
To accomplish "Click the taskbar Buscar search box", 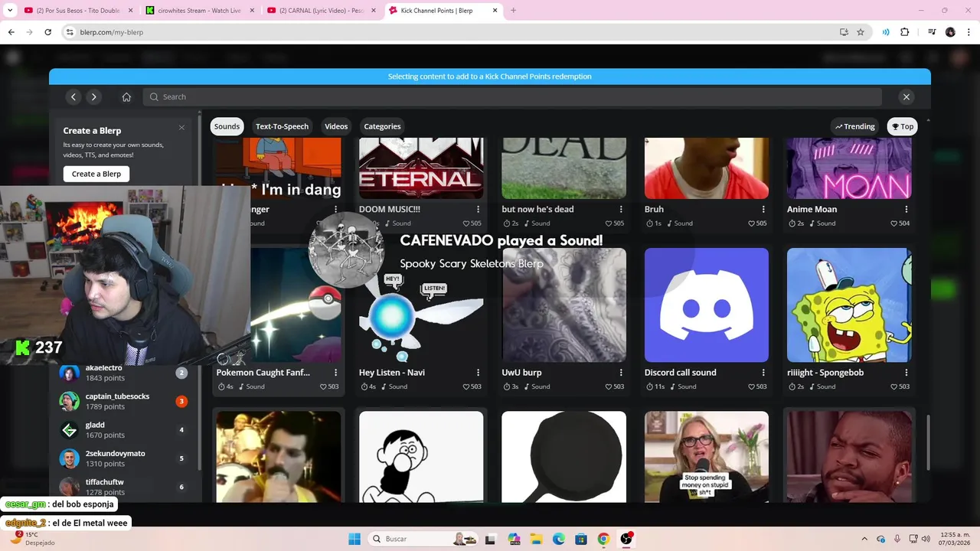I will tap(423, 539).
